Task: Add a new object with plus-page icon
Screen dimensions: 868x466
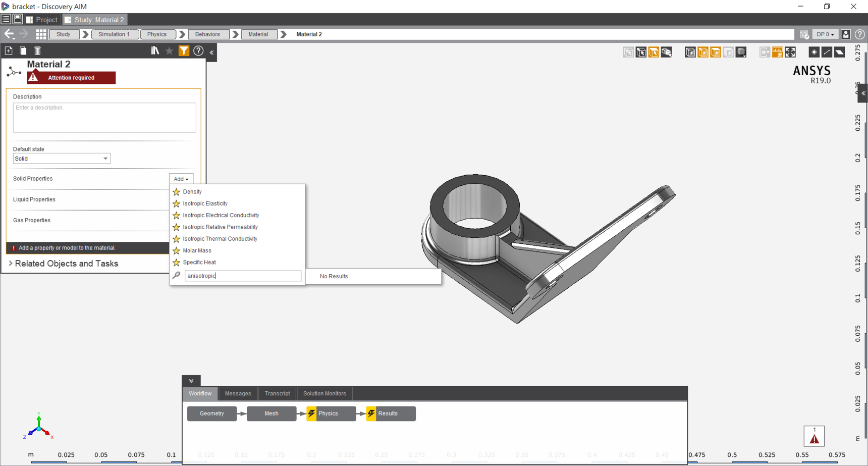Action: (x=9, y=50)
